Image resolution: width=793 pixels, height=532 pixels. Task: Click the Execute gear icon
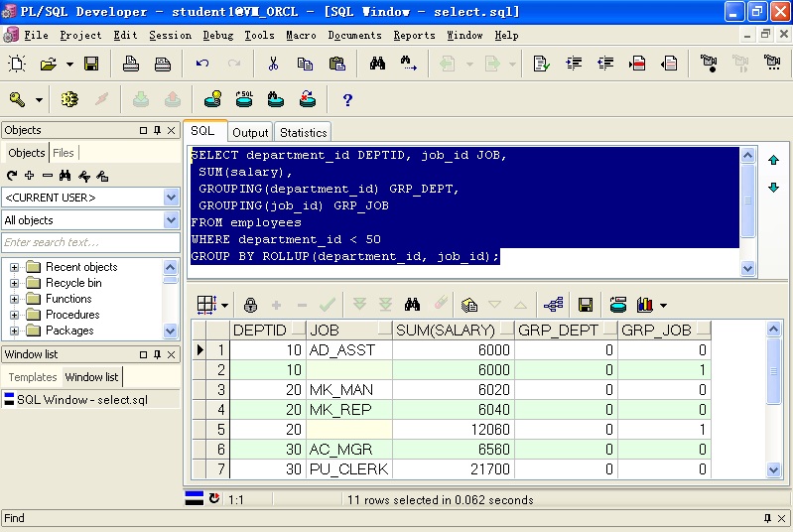click(x=69, y=99)
